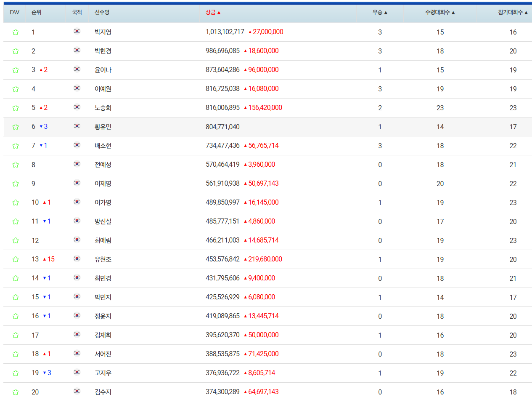Click South Korea flag in 박지영 row
Screen dimensions: 532x397
tap(77, 31)
